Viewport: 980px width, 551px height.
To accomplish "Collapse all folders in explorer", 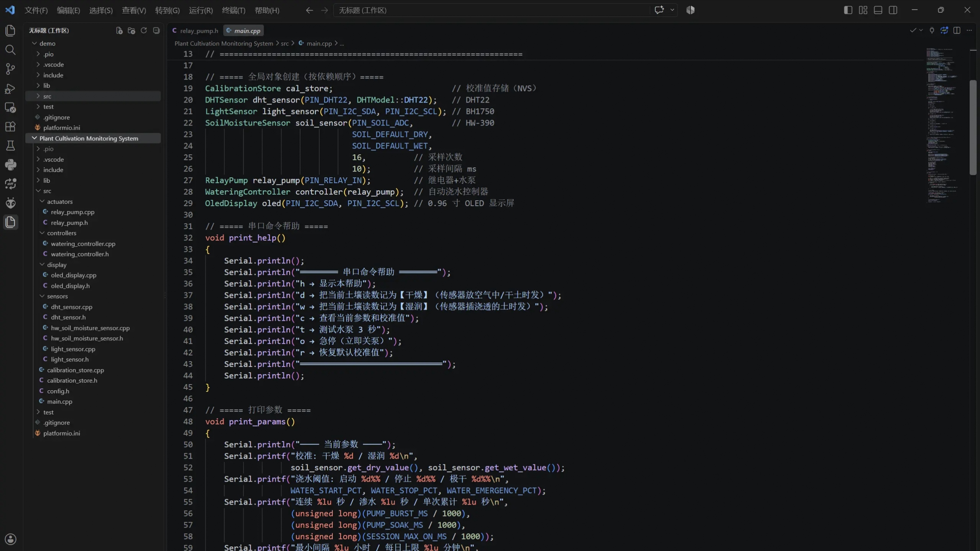I will (156, 30).
